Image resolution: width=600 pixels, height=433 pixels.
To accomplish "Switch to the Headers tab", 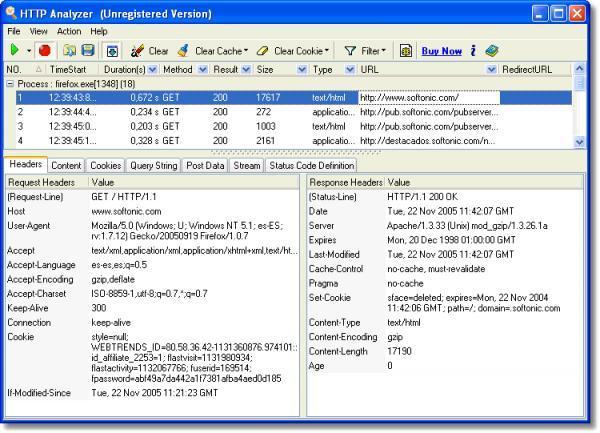I will click(x=26, y=164).
